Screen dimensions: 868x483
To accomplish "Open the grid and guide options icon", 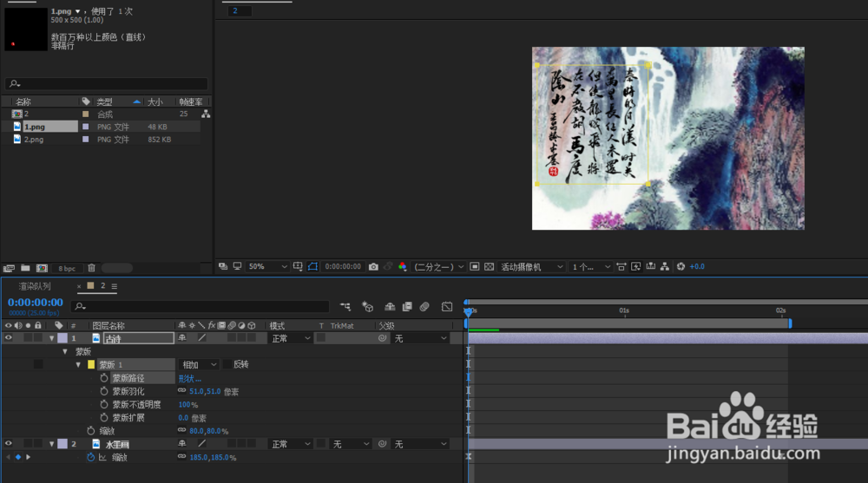I will pyautogui.click(x=298, y=267).
